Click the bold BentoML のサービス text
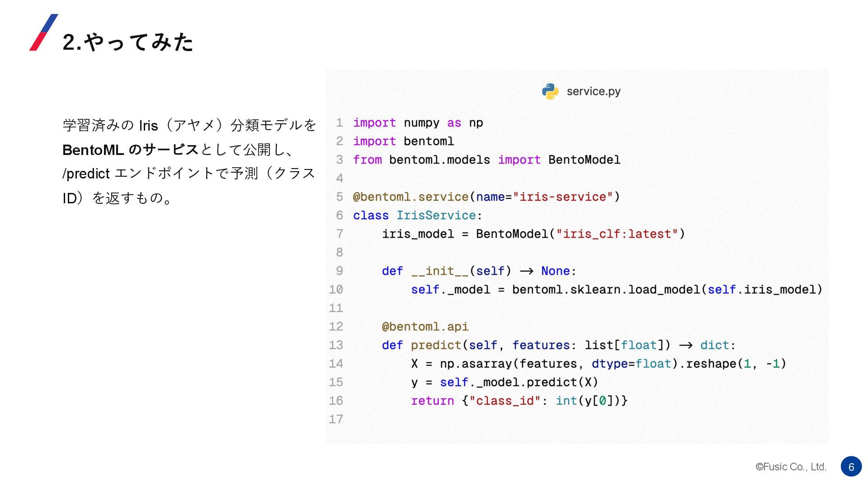Viewport: 868px width, 488px height. click(x=130, y=150)
